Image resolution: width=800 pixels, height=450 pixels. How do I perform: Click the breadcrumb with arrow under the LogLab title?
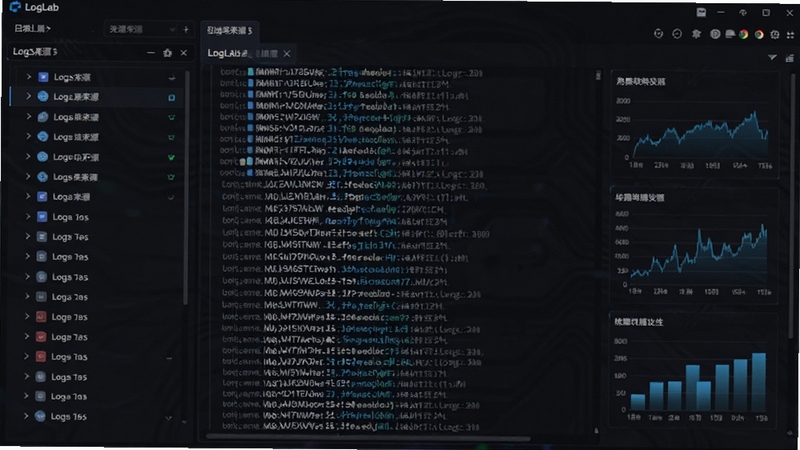(x=32, y=29)
